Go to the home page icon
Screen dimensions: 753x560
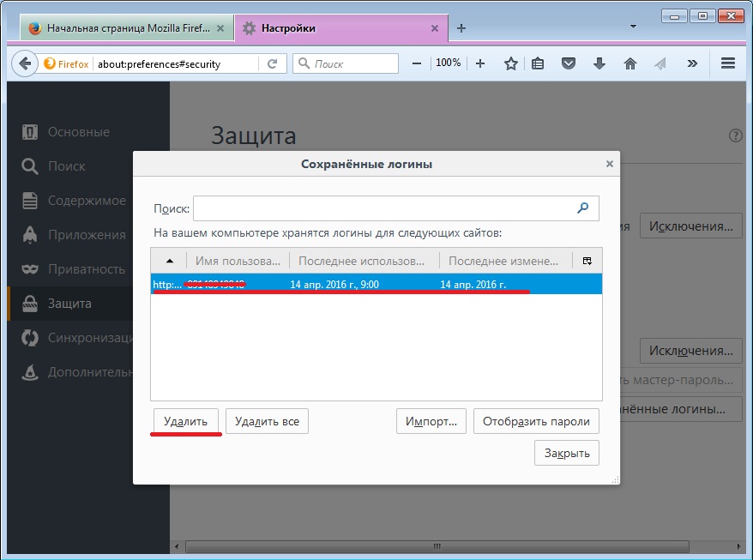tap(630, 63)
